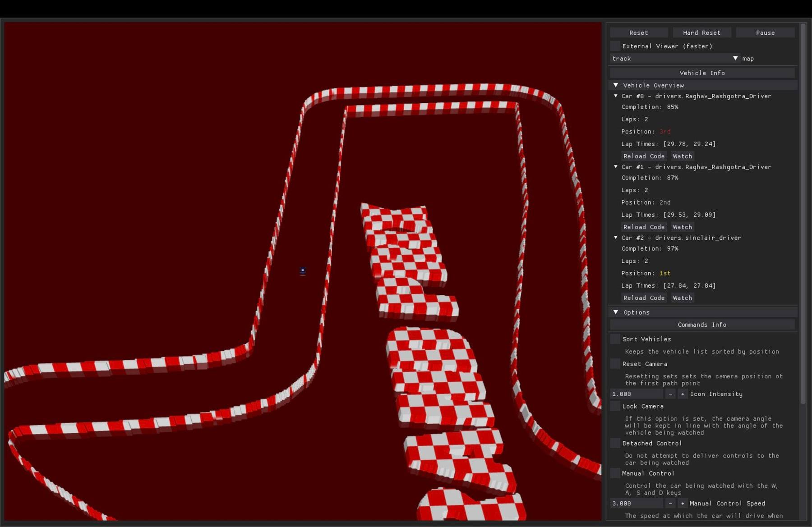Reload Code for Car #1
Viewport: 812px width, 527px height.
pos(644,227)
